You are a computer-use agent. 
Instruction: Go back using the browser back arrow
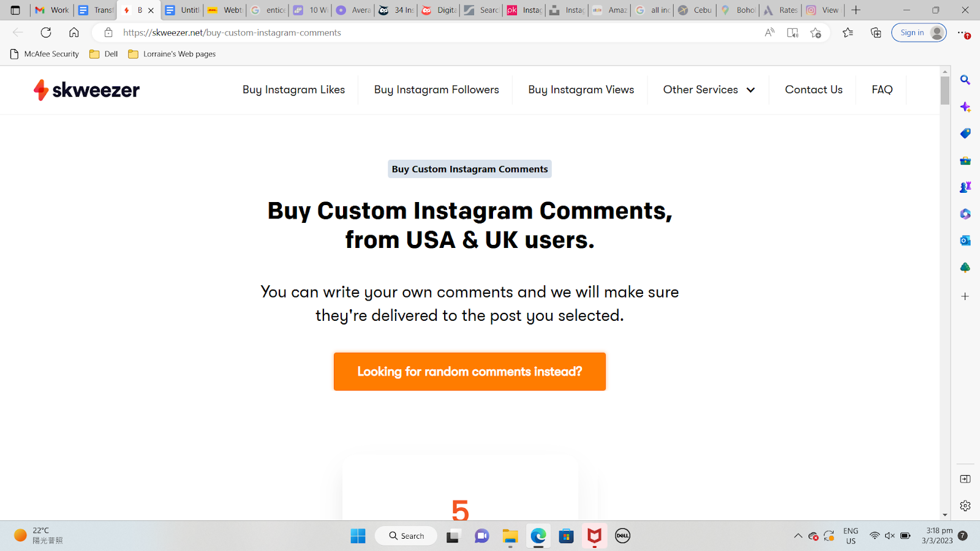pos(18,32)
